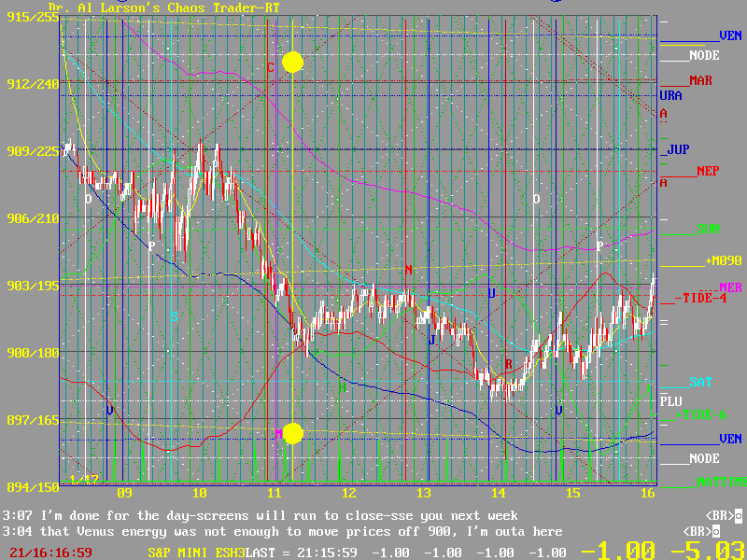The height and width of the screenshot is (560, 747).
Task: Click the cyan S marker on the chart
Action: point(174,316)
